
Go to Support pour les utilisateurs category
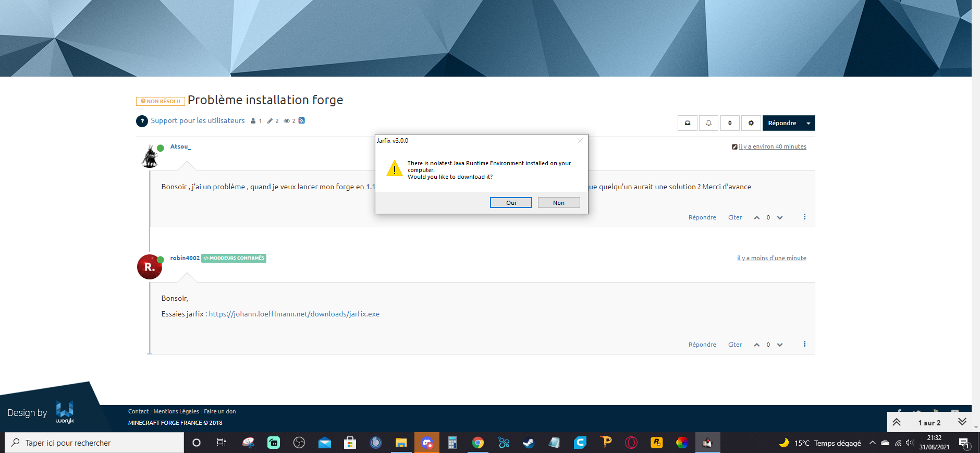pyautogui.click(x=198, y=121)
